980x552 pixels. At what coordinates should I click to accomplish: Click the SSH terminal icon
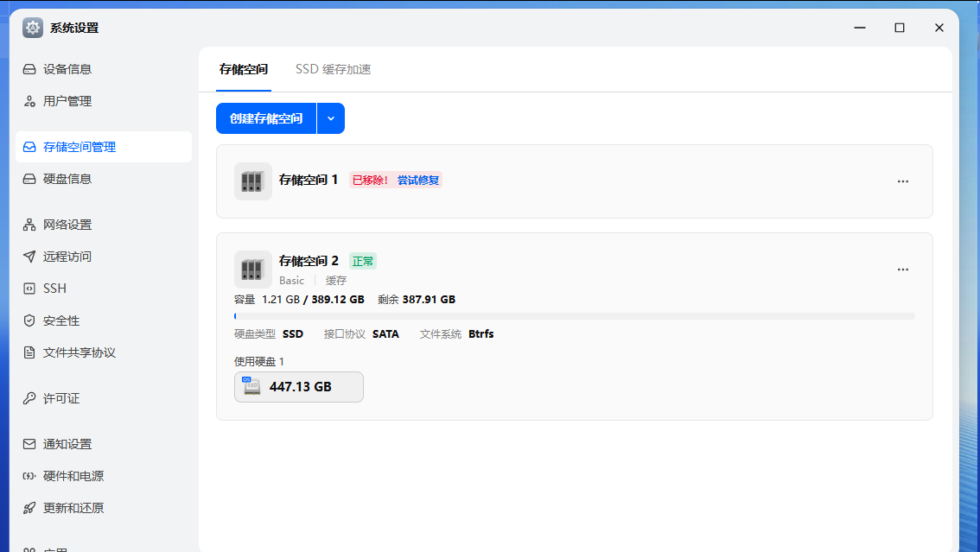click(x=29, y=289)
